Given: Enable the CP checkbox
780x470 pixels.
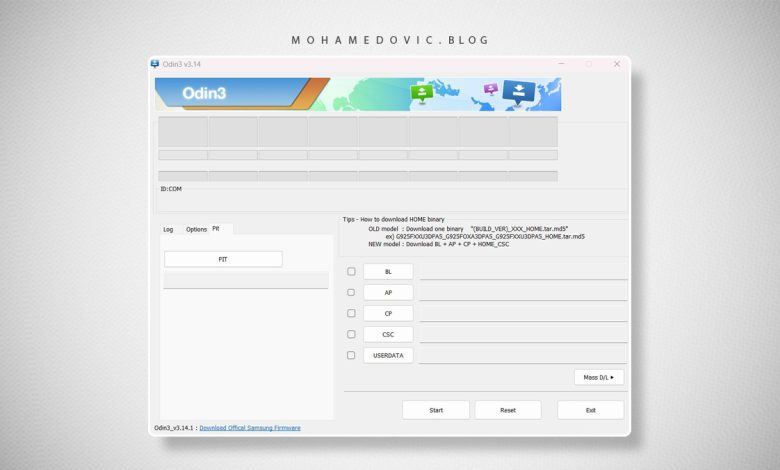Looking at the screenshot, I should coord(351,313).
